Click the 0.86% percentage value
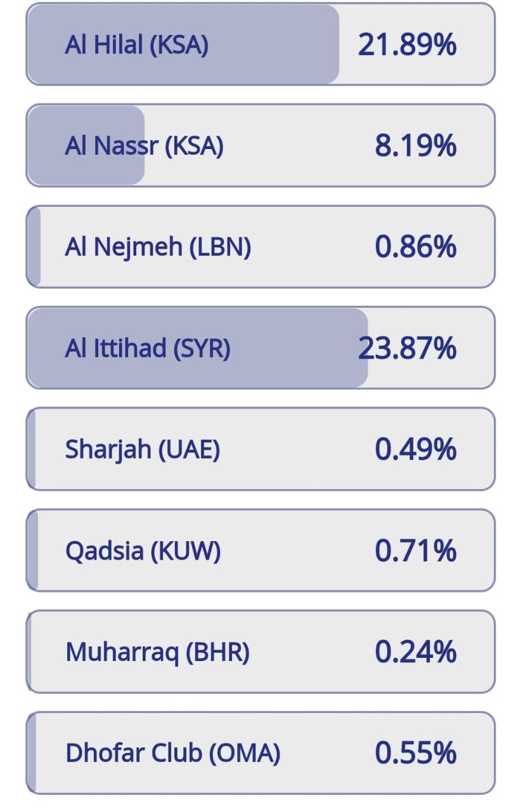 pos(416,247)
